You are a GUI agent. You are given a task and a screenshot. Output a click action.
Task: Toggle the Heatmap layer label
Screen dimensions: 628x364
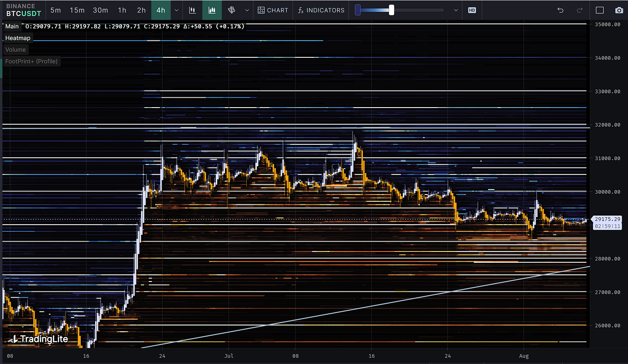pyautogui.click(x=18, y=38)
